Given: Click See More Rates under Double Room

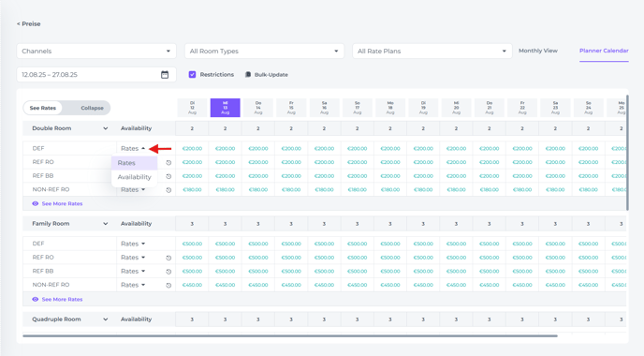Looking at the screenshot, I should 57,203.
